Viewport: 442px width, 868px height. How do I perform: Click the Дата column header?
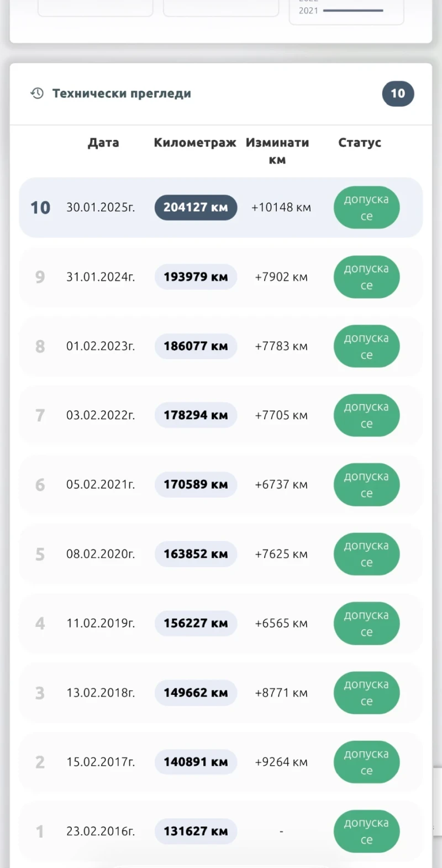pos(103,143)
